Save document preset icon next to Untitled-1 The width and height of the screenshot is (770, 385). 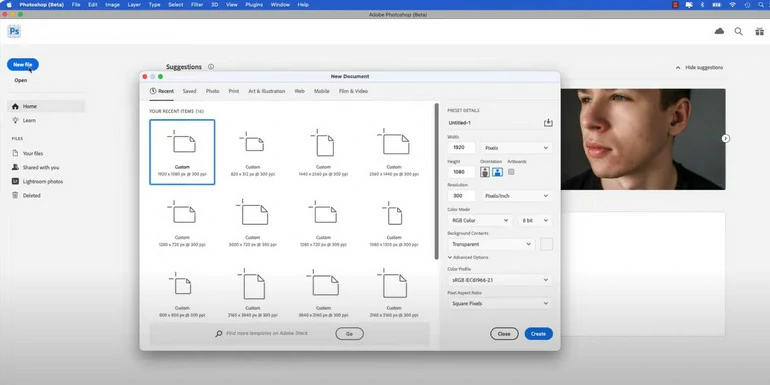tap(548, 123)
